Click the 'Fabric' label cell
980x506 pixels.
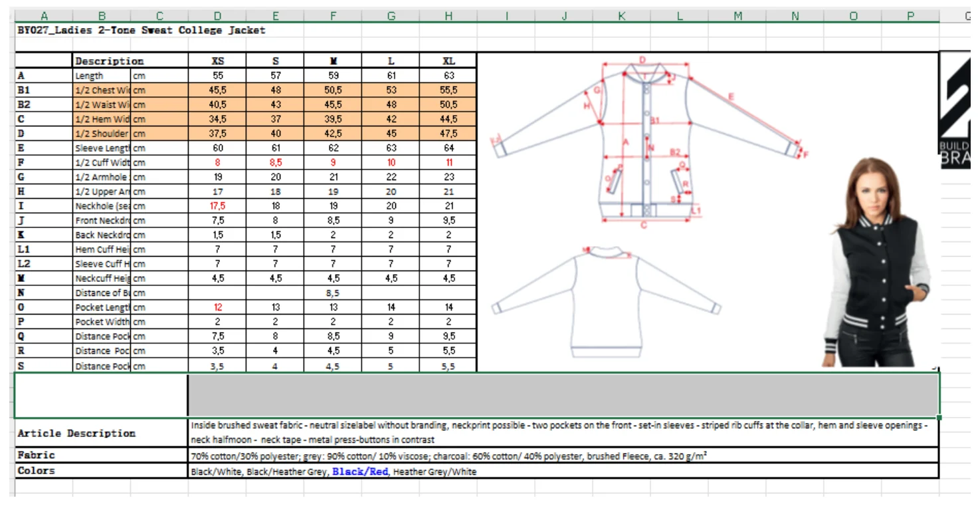(x=102, y=455)
